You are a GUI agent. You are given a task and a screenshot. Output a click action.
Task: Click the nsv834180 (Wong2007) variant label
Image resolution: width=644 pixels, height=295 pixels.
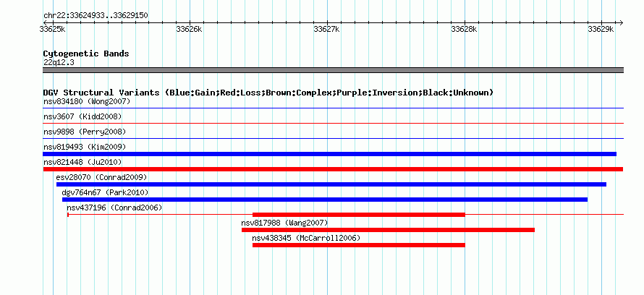coord(87,101)
